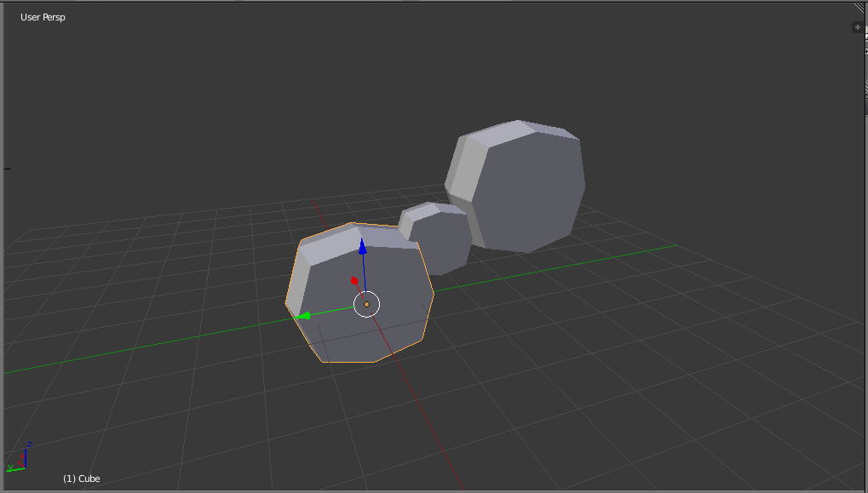Grab the green Y-axis manipulator arrow
This screenshot has width=868, height=493.
point(303,316)
